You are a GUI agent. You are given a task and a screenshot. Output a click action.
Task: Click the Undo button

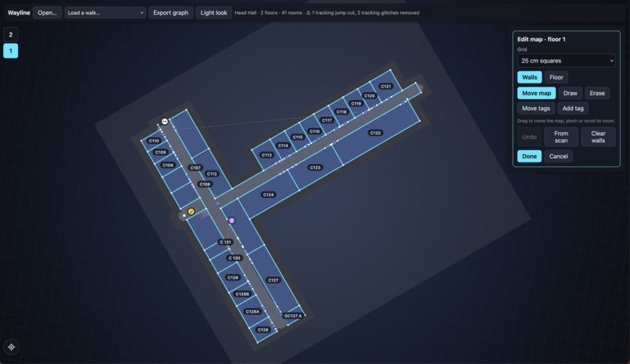click(529, 137)
